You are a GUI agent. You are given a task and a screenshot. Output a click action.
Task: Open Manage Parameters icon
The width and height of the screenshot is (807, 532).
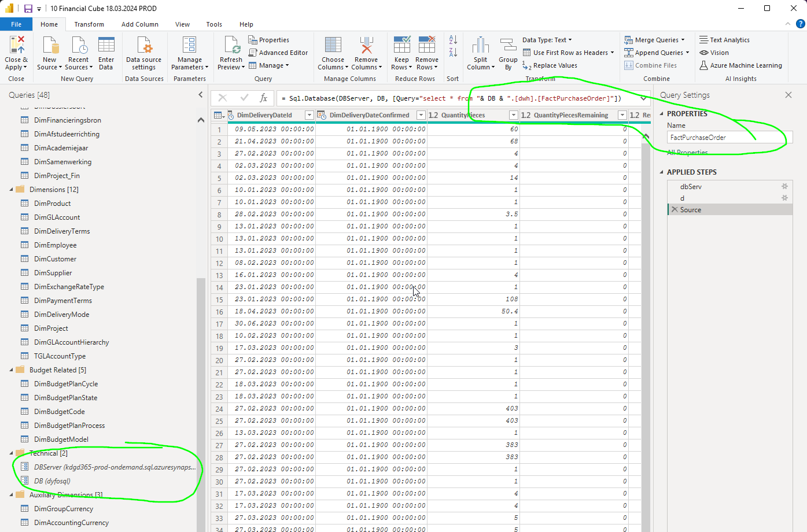point(189,45)
